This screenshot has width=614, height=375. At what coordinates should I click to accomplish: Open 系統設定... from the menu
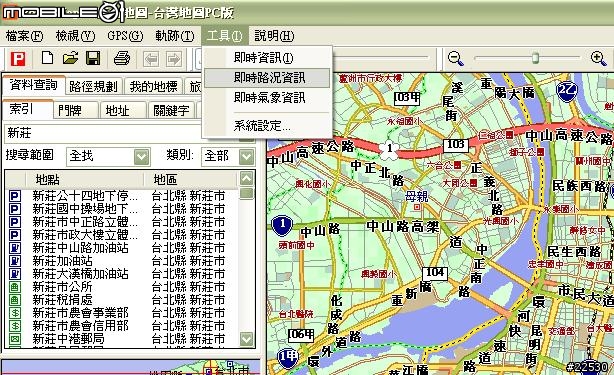267,126
